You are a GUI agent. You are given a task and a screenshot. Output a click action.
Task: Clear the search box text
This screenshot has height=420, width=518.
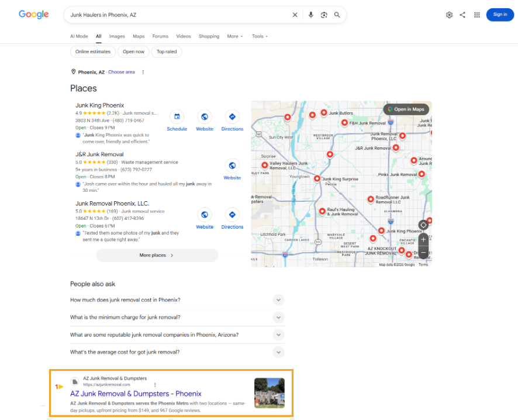pyautogui.click(x=295, y=15)
